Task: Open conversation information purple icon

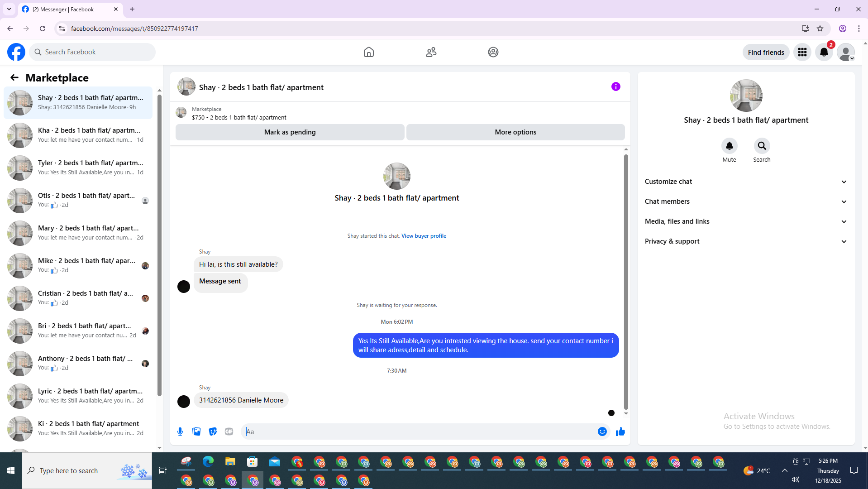Action: (x=616, y=86)
